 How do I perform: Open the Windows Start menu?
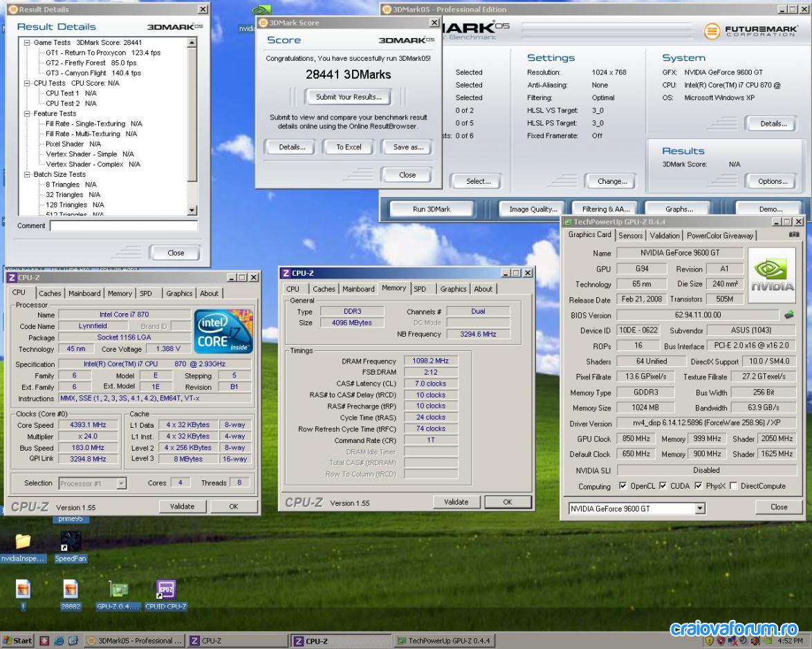coord(17,641)
